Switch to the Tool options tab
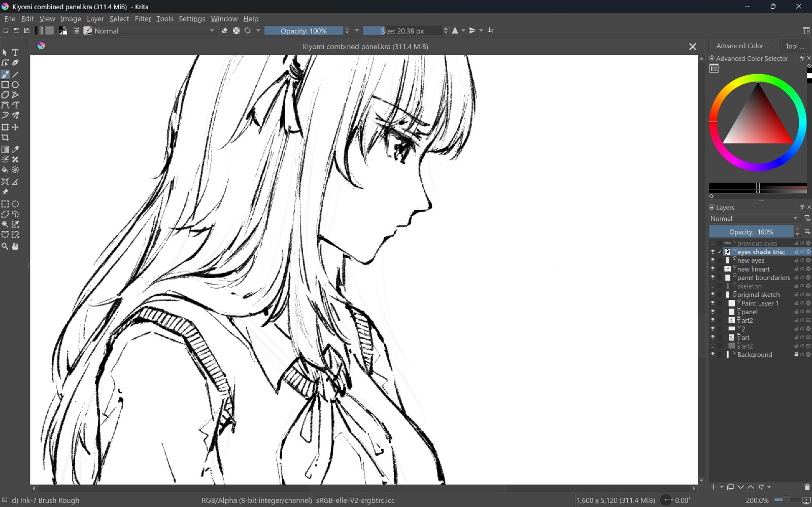The image size is (812, 507). pos(794,46)
